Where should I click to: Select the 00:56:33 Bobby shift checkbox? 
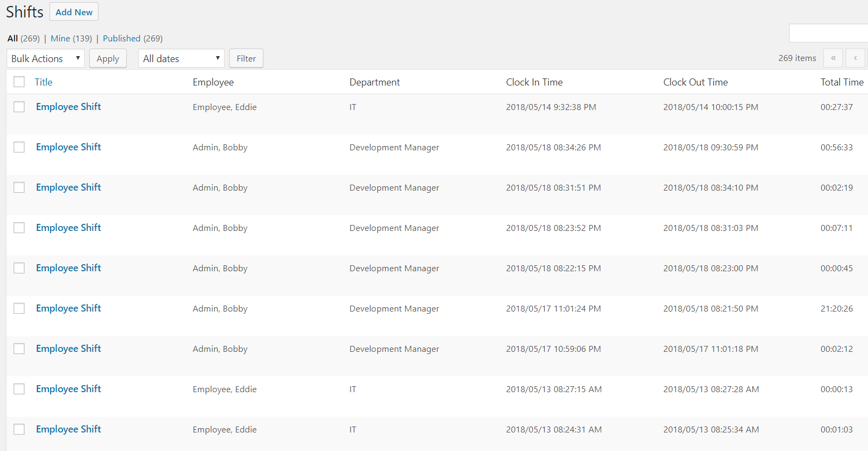coord(20,147)
